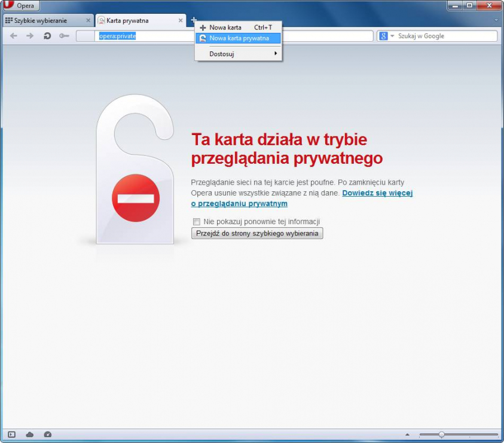Open the Opera main menu

tap(21, 5)
